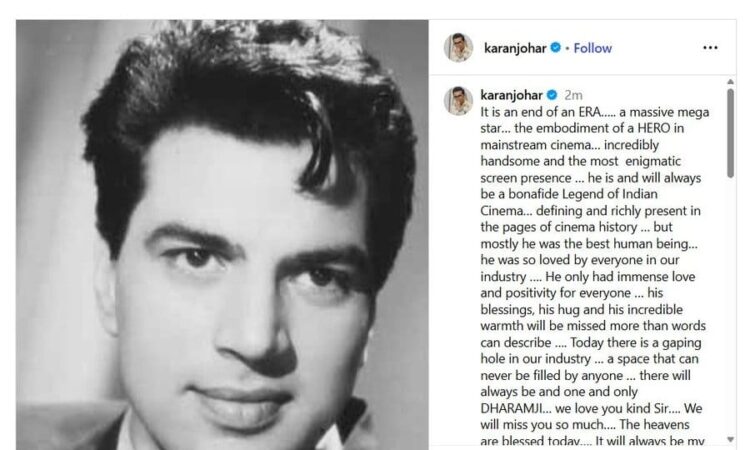This screenshot has height=450, width=750.
Task: Click the 2m timestamp on the caption
Action: pos(573,95)
